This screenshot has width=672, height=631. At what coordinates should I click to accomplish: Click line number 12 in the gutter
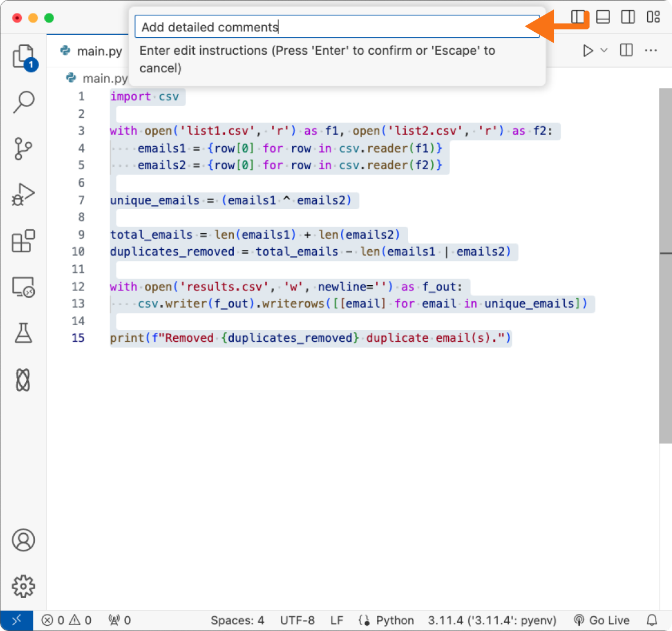tap(78, 286)
